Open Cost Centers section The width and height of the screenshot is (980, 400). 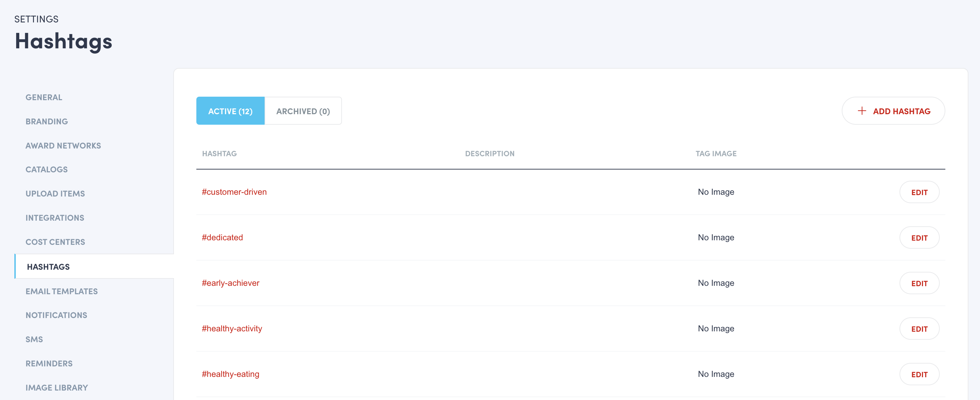(x=55, y=242)
